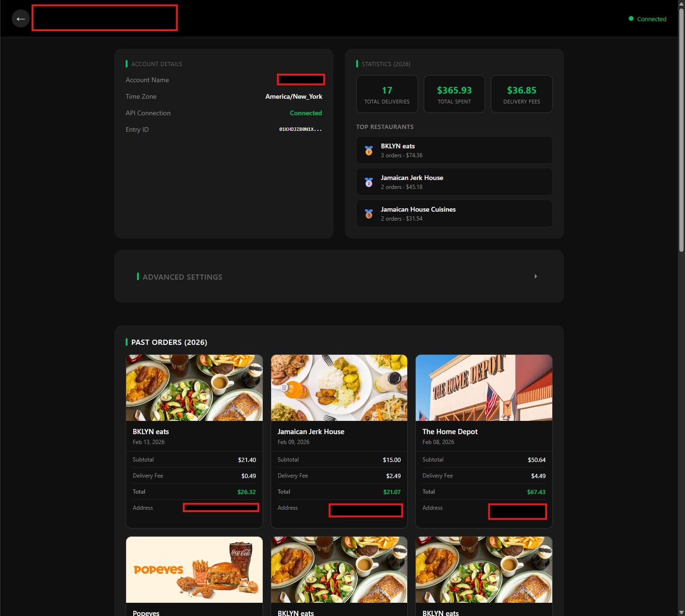Screen dimensions: 685x616
Task: Open the Jamaican Jerk House order photo
Action: pyautogui.click(x=339, y=388)
